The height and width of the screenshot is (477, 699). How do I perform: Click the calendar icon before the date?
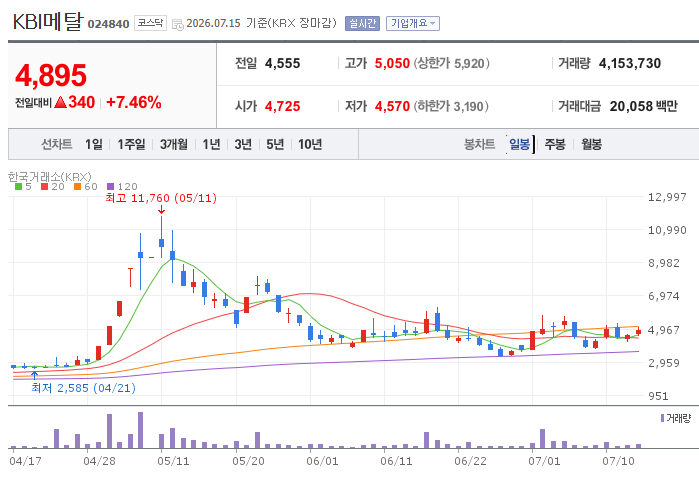click(177, 25)
